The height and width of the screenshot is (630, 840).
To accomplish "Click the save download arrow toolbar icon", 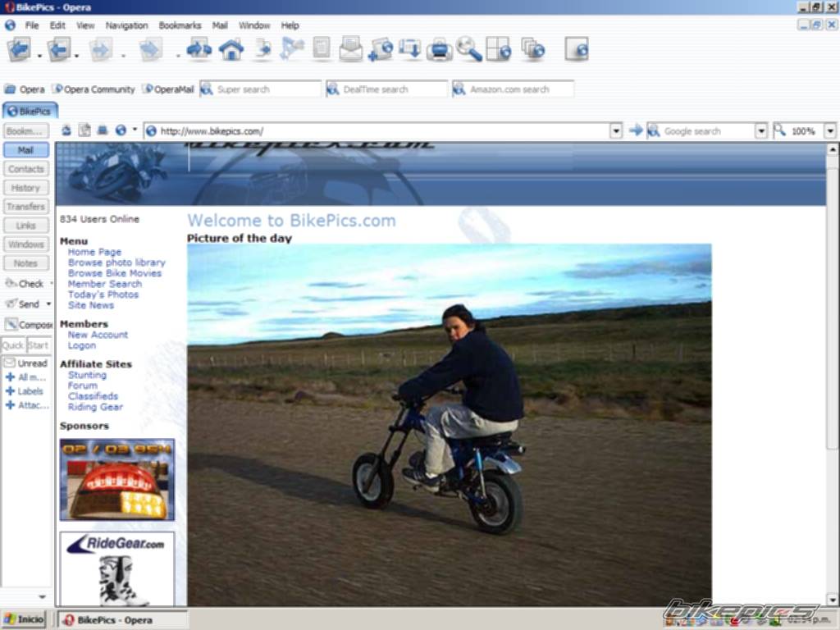I will pyautogui.click(x=410, y=50).
